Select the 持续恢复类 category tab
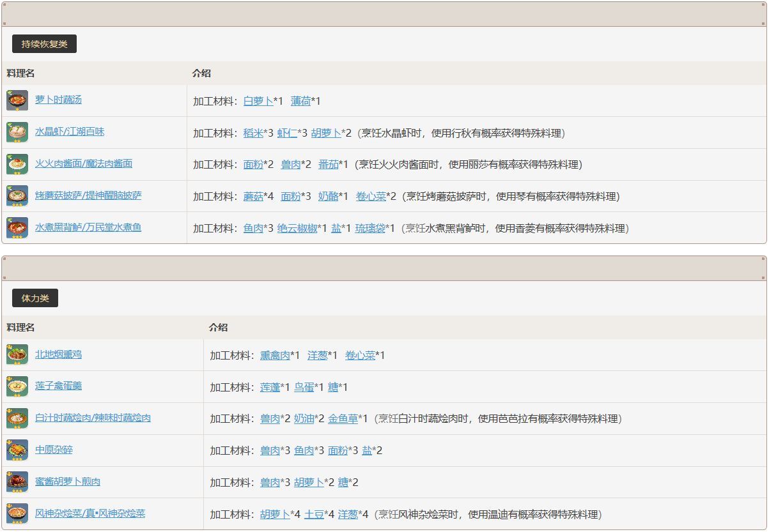The image size is (769, 532). [44, 44]
